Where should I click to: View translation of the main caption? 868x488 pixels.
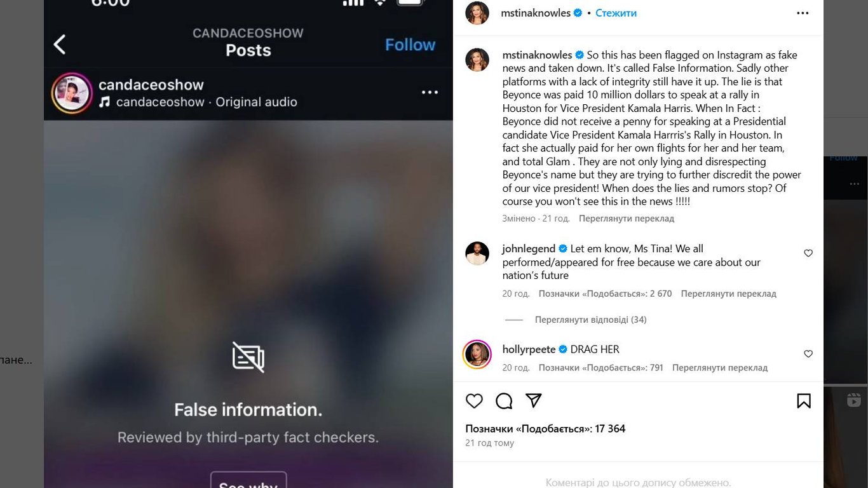tap(626, 219)
